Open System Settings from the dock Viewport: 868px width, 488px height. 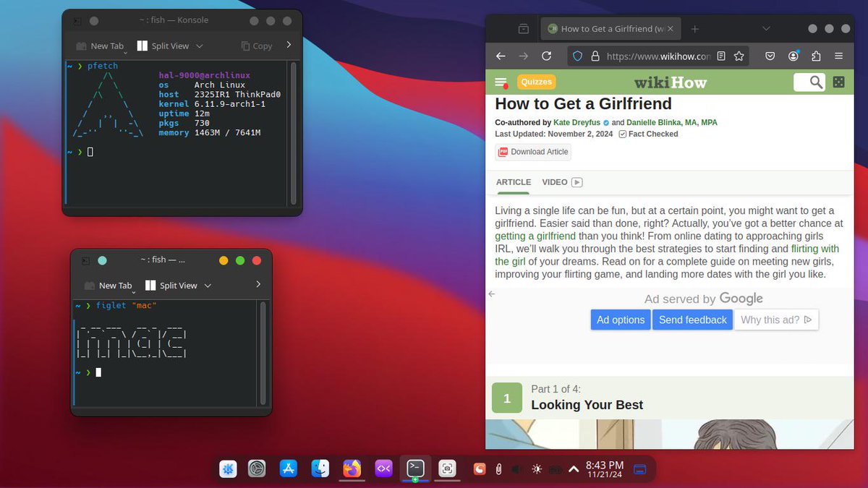(x=258, y=469)
